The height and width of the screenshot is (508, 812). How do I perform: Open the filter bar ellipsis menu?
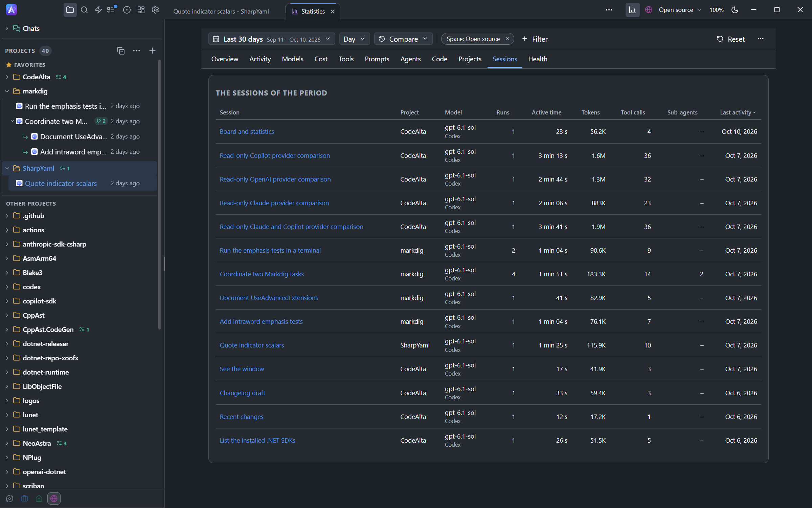click(x=761, y=39)
